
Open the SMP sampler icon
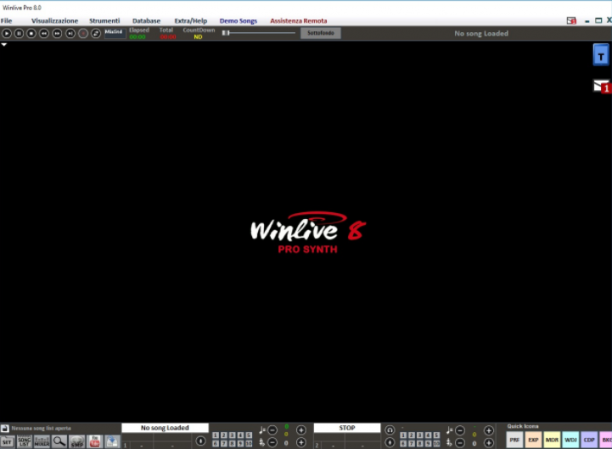click(77, 442)
